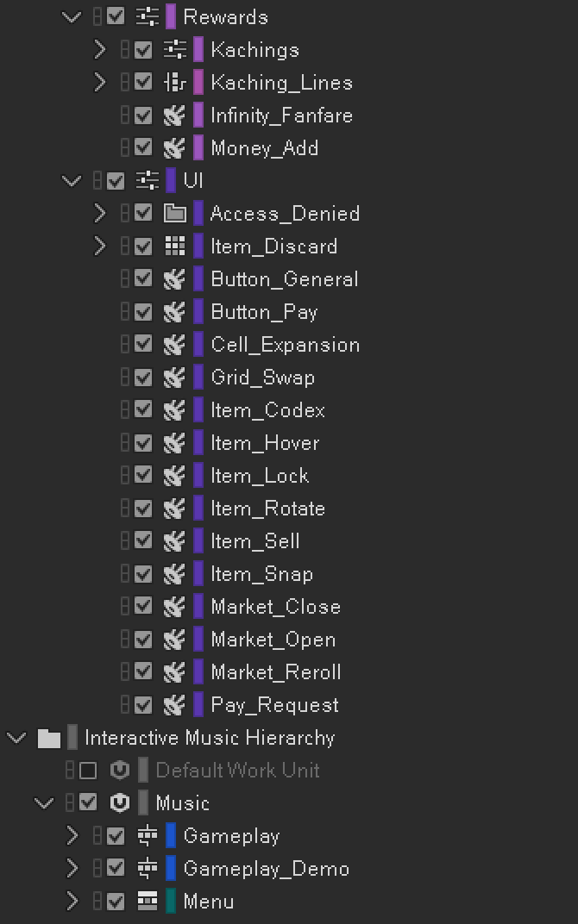Click the Rewards actor-mixer icon
The image size is (578, 924).
pos(148,17)
